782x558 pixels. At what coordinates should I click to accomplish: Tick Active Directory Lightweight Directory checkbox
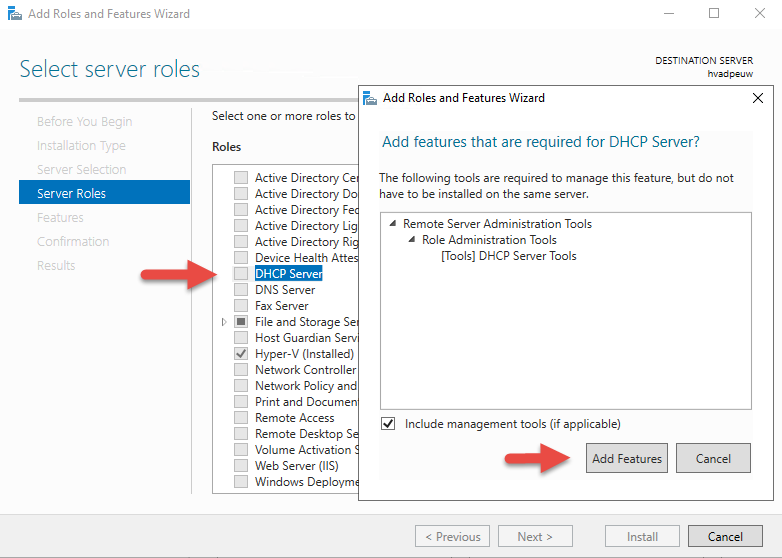(x=241, y=225)
